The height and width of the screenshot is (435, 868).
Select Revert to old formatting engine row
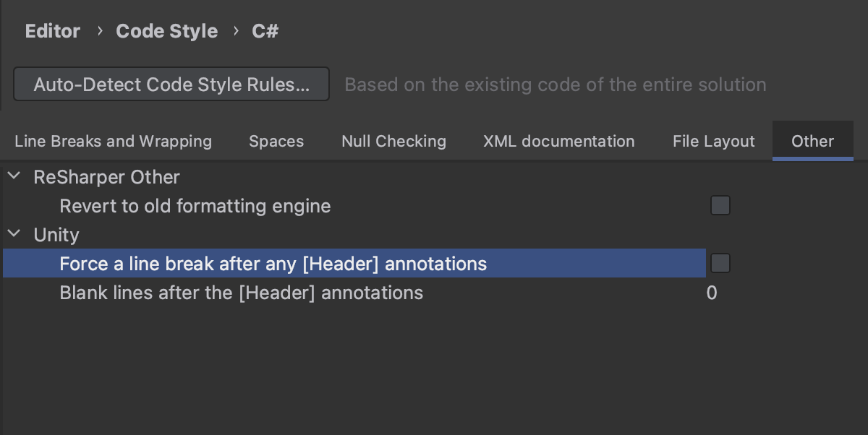coord(195,206)
